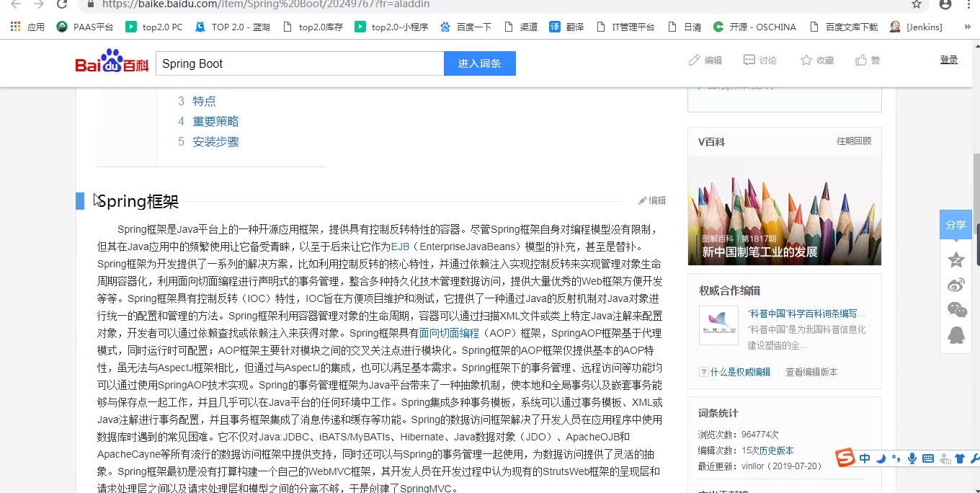This screenshot has height=493, width=980.
Task: Click the 进入词条 button
Action: click(x=479, y=63)
